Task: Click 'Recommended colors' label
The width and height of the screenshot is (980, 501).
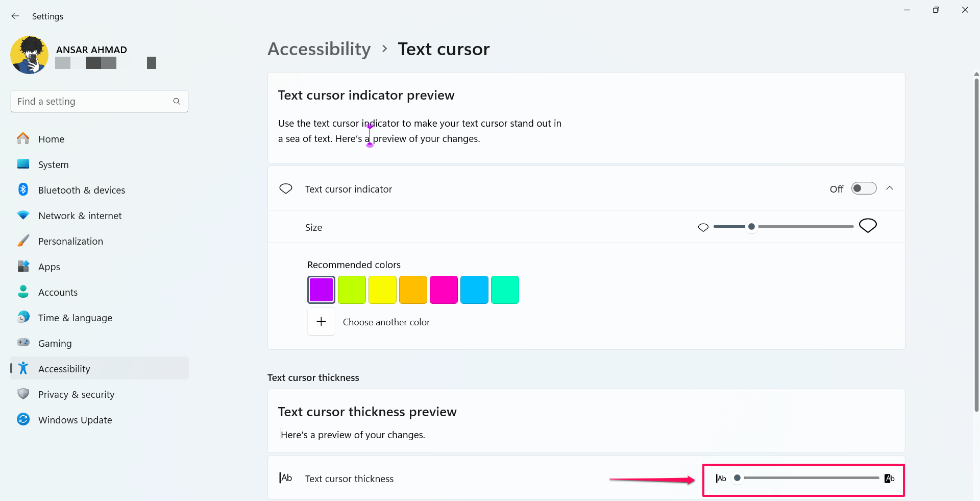Action: click(x=354, y=265)
